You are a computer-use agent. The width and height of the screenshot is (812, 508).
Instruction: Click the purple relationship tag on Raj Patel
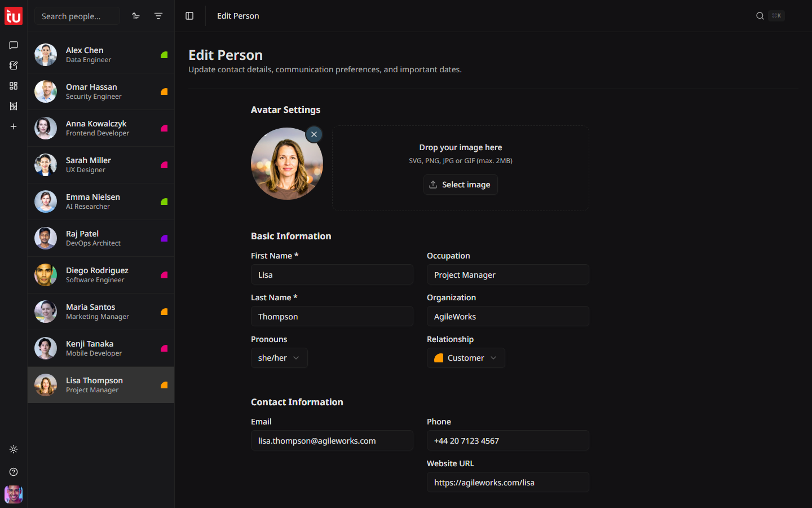pyautogui.click(x=164, y=238)
